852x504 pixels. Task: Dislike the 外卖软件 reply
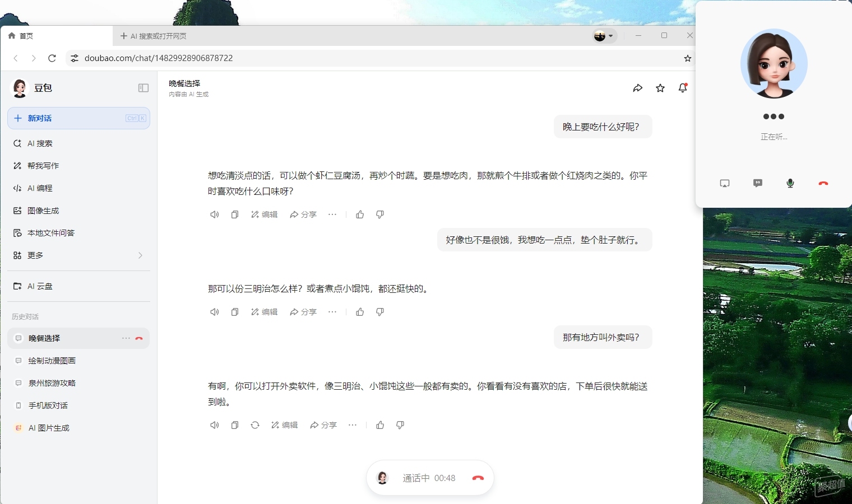pyautogui.click(x=400, y=425)
